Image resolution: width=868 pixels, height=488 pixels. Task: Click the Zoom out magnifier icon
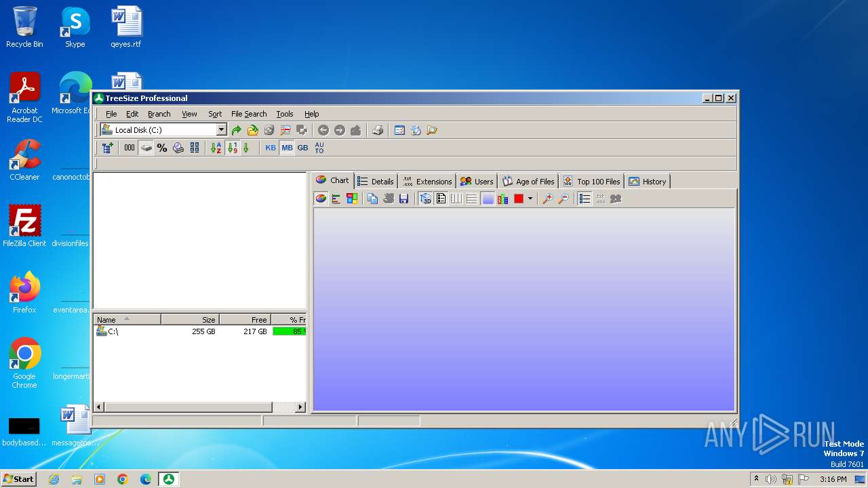pyautogui.click(x=564, y=199)
